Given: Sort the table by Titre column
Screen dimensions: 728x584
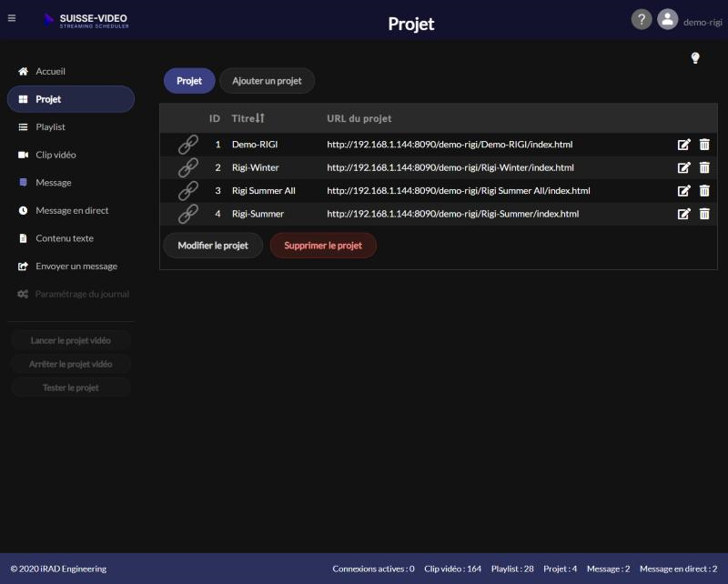Looking at the screenshot, I should [x=248, y=118].
